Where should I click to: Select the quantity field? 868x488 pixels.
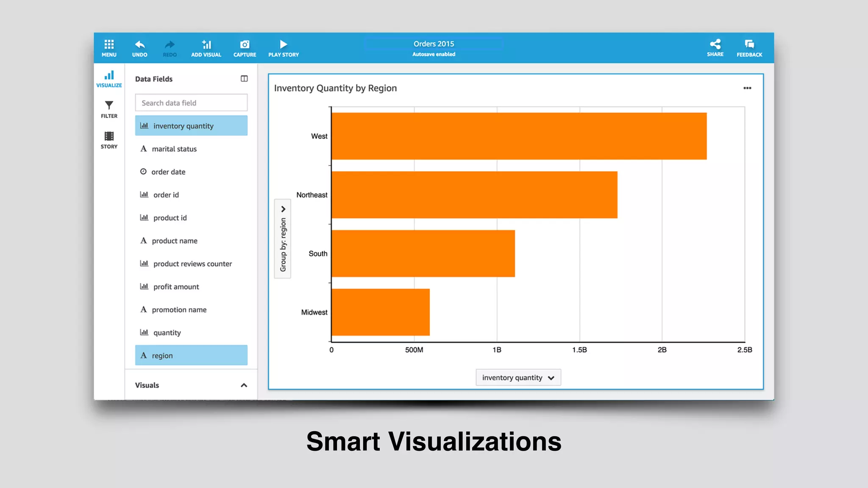pos(191,333)
